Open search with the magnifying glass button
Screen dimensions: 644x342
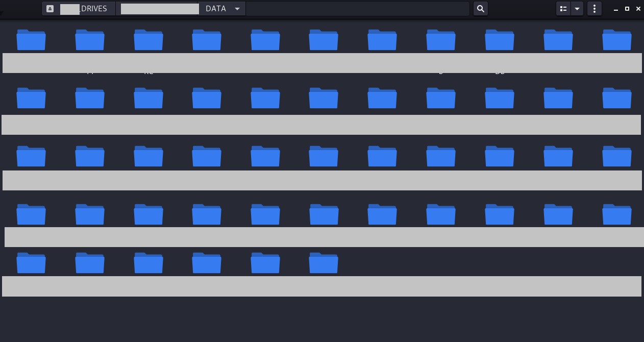pos(481,9)
